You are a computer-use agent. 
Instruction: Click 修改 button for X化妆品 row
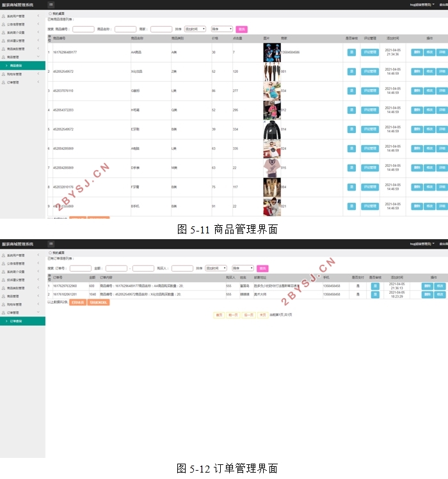pos(429,72)
